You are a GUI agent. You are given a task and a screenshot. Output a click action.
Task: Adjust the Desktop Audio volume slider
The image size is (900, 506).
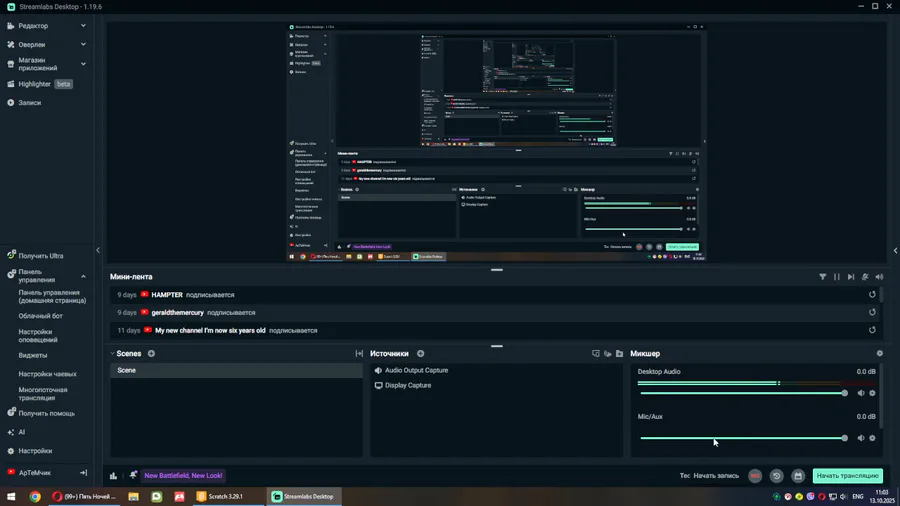click(743, 394)
